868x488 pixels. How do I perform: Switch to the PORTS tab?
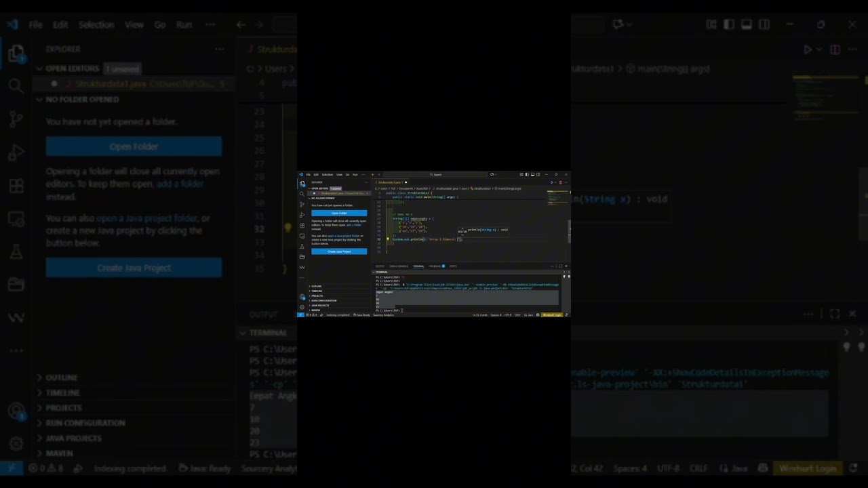453,266
